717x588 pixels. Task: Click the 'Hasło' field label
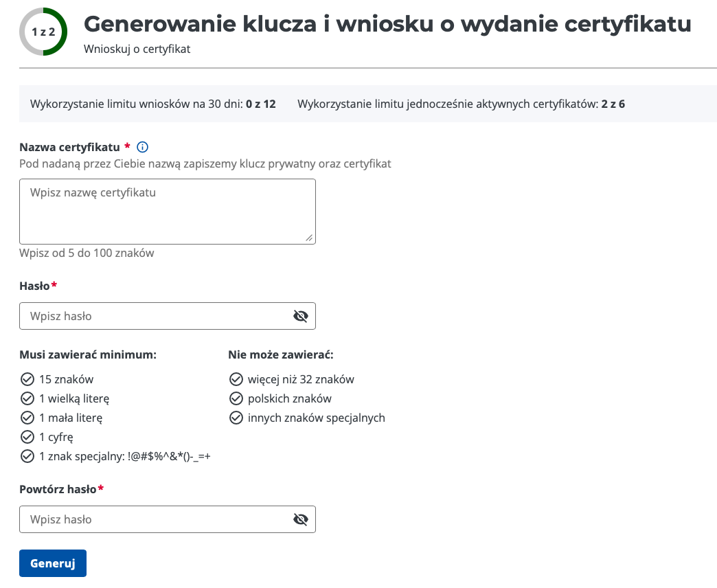(x=34, y=286)
